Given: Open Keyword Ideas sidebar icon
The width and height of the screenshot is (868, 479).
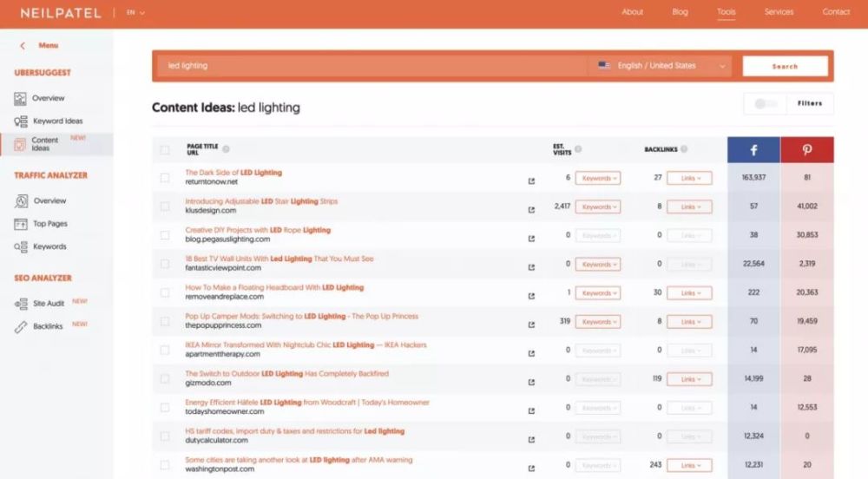Looking at the screenshot, I should [21, 121].
